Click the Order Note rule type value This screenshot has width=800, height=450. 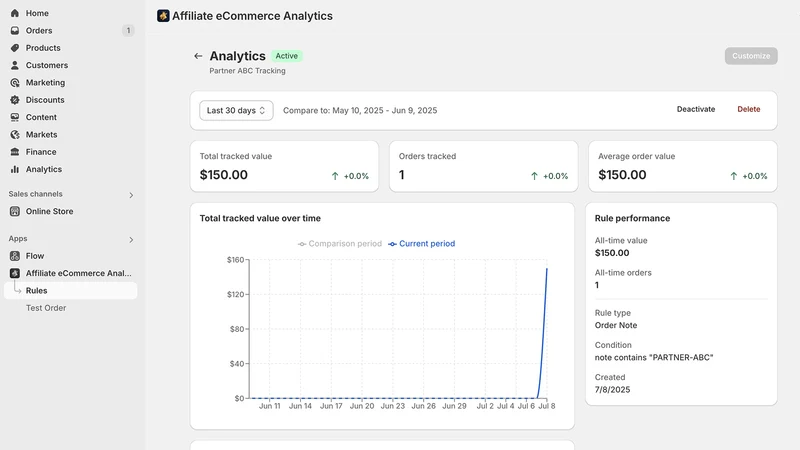click(616, 326)
